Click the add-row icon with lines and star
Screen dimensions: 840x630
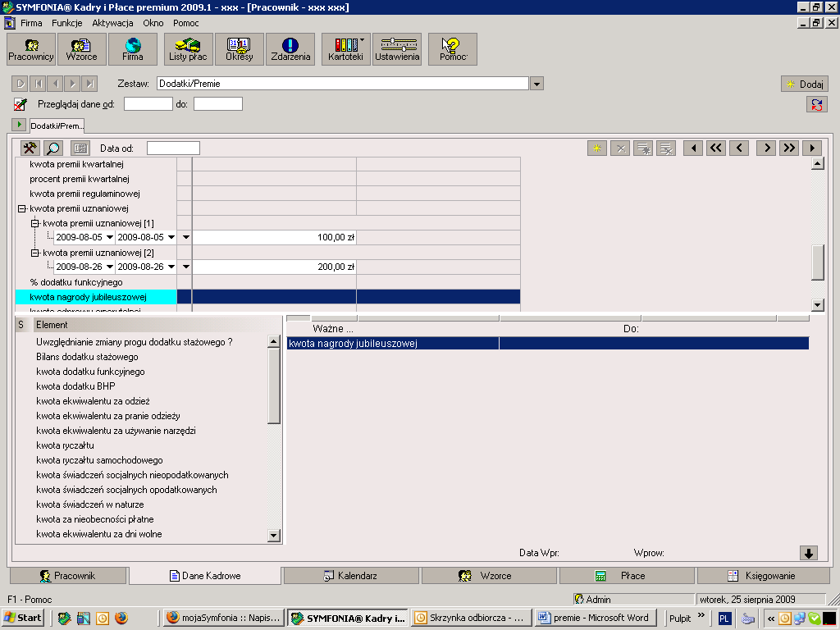click(643, 148)
